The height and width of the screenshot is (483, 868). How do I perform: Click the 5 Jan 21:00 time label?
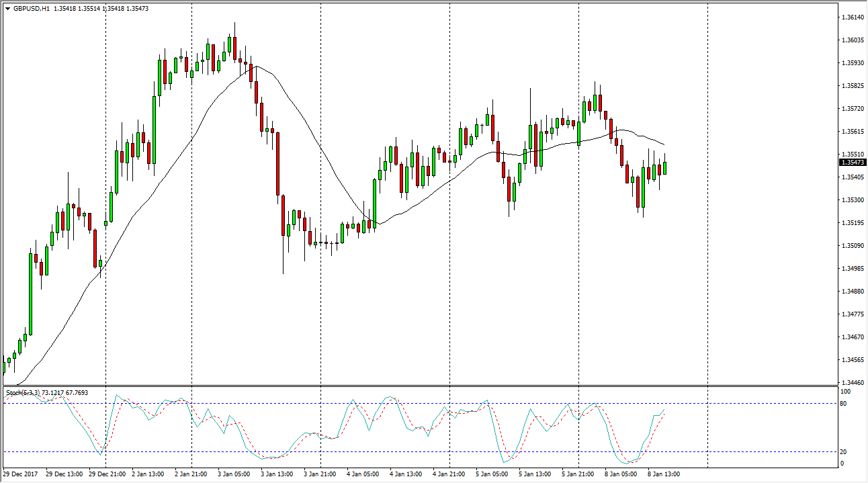[578, 474]
